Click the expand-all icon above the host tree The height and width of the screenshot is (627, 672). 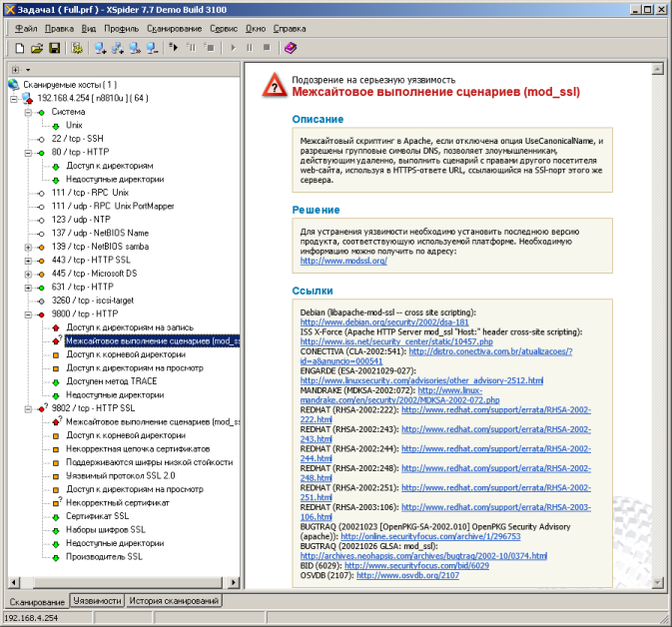click(16, 70)
